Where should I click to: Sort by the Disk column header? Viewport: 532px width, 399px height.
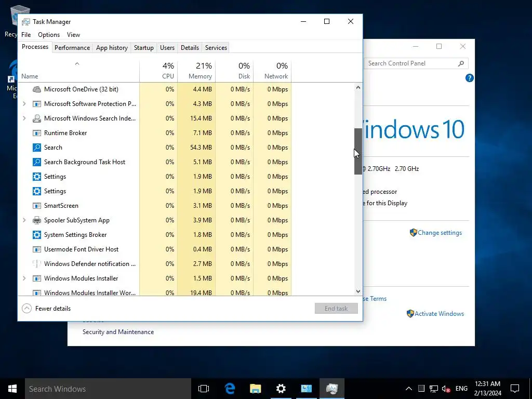(234, 71)
